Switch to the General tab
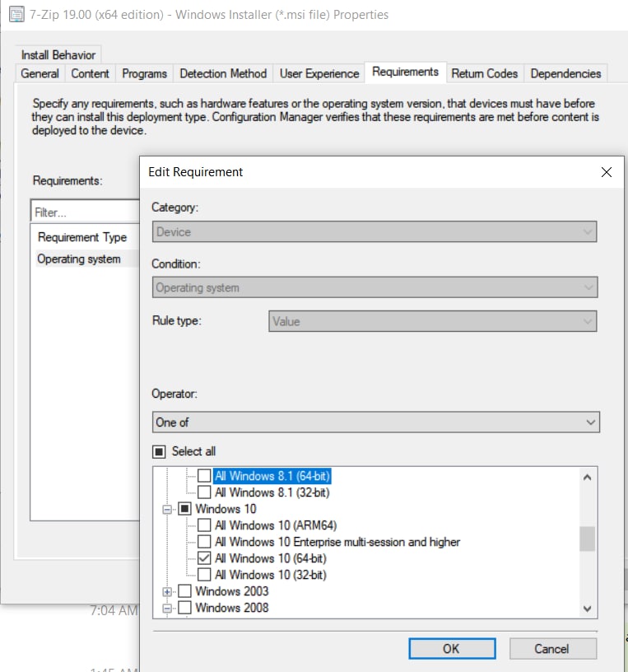 point(40,73)
